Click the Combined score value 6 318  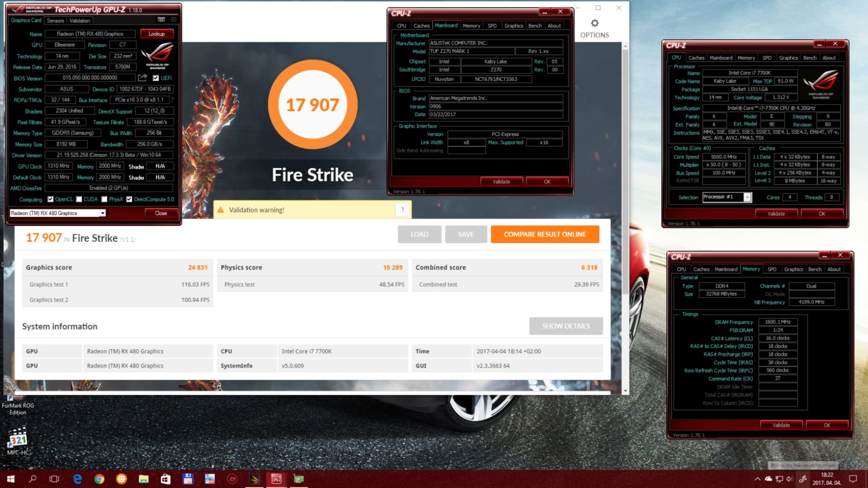tap(589, 267)
